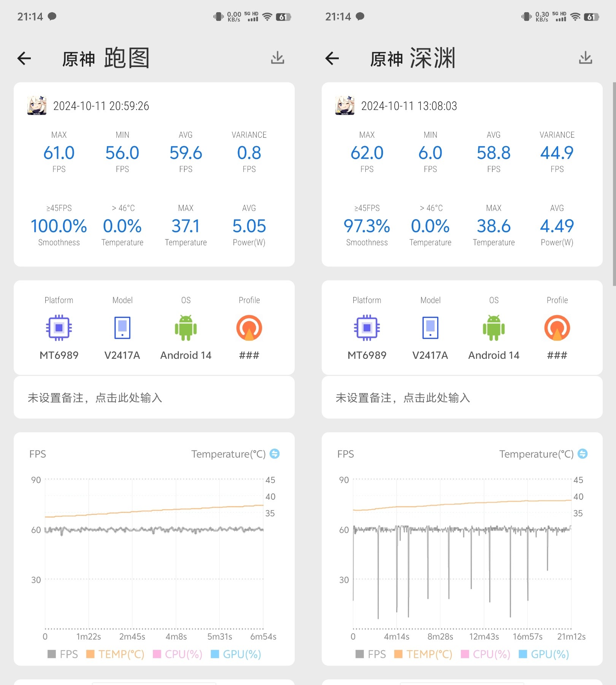Screen dimensions: 616x685
Task: Tap the 原神 跑图 page title
Action: point(106,58)
